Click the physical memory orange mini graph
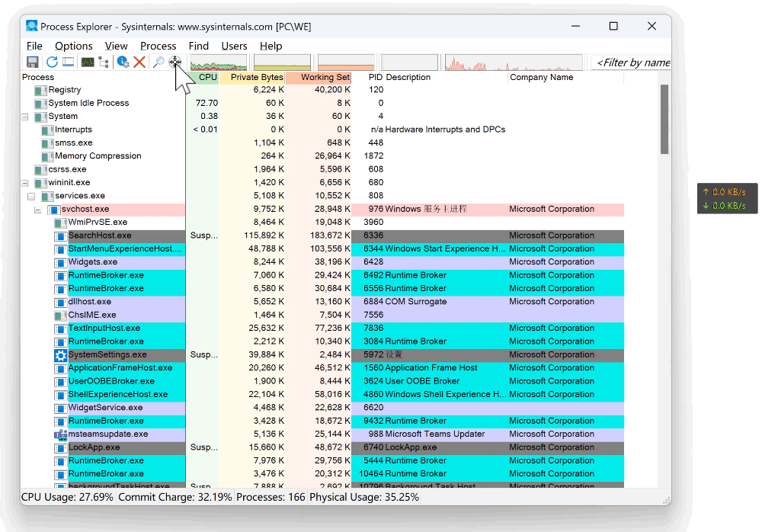Screen dimensions: 762x532 point(346,62)
